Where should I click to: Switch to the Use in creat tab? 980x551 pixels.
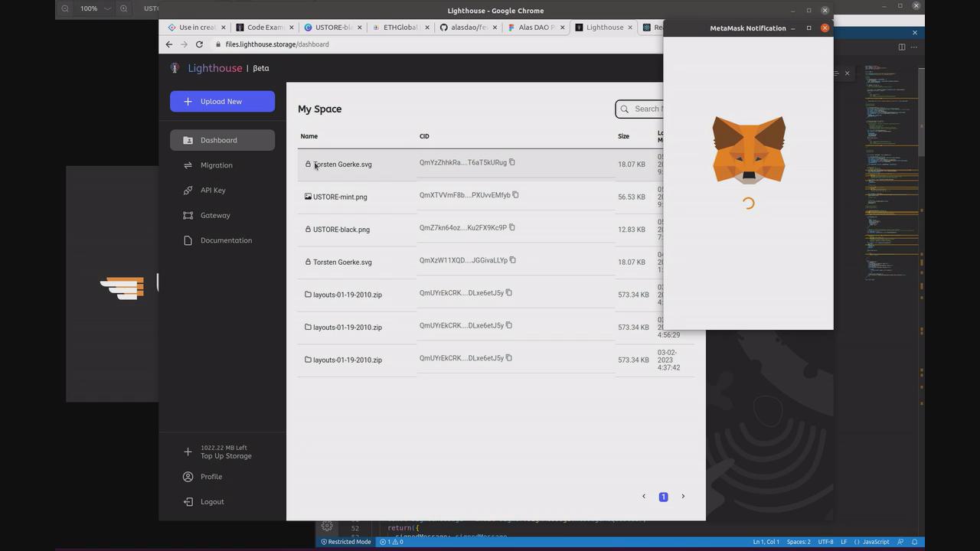coord(196,28)
